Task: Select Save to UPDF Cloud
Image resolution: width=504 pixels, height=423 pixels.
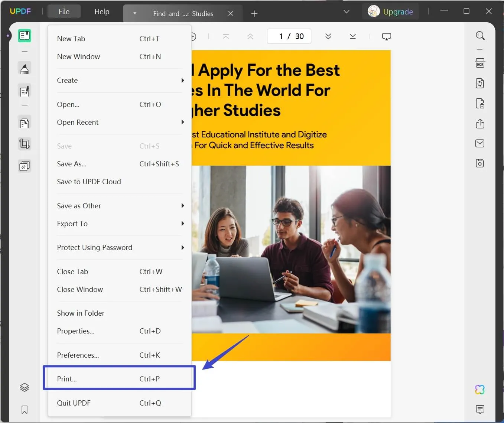Action: coord(89,182)
